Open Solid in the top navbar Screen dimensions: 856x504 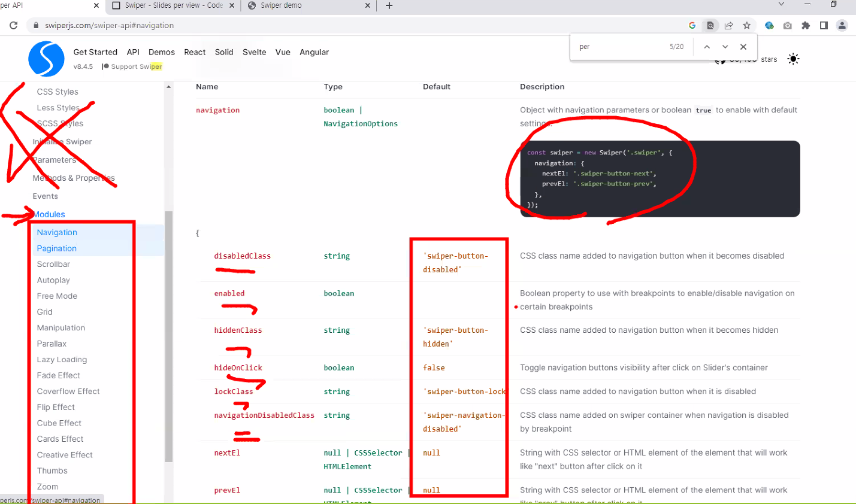click(224, 52)
